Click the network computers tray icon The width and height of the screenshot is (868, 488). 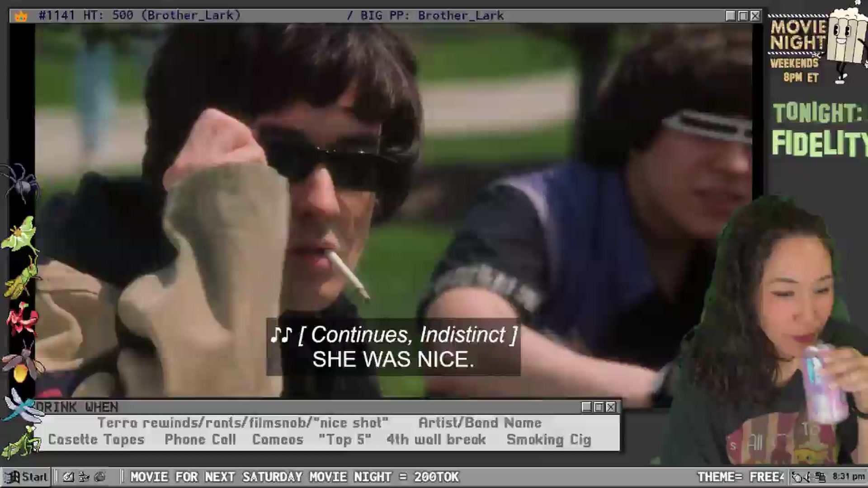point(821,477)
